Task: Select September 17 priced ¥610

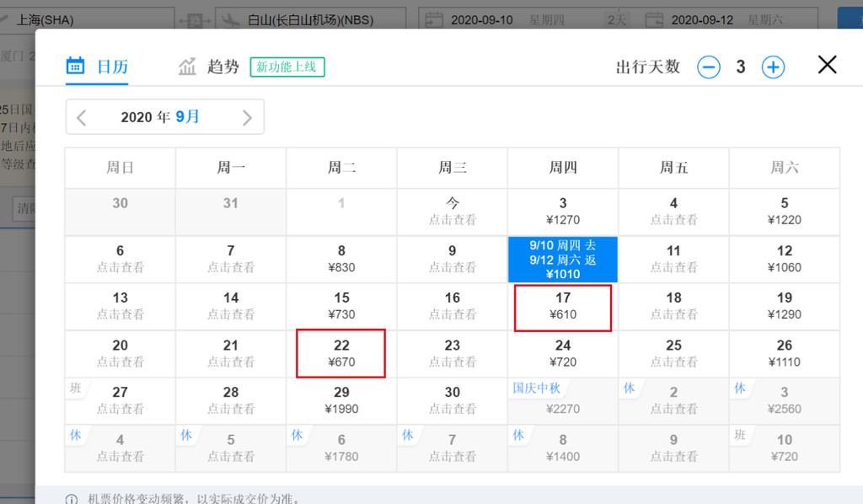Action: pyautogui.click(x=563, y=307)
